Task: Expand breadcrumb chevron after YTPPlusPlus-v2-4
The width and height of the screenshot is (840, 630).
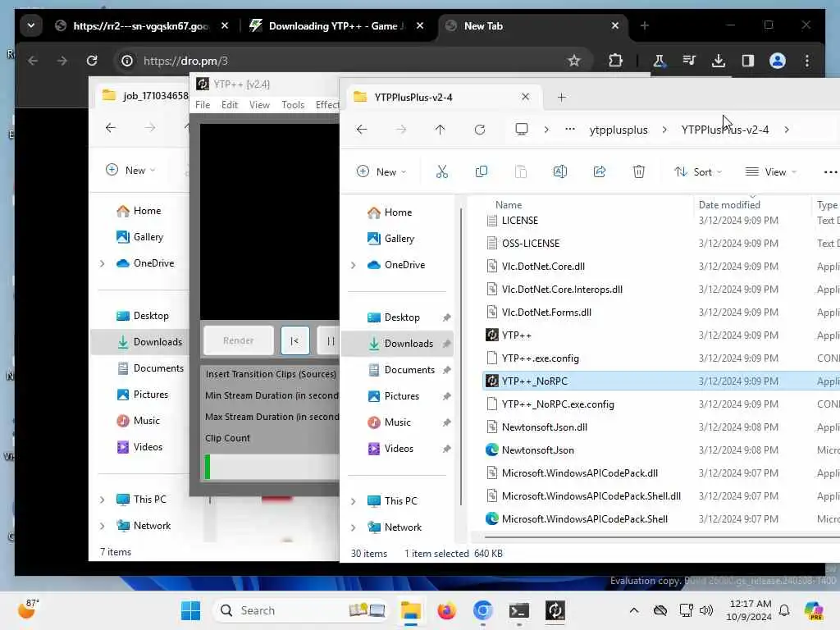Action: (786, 130)
